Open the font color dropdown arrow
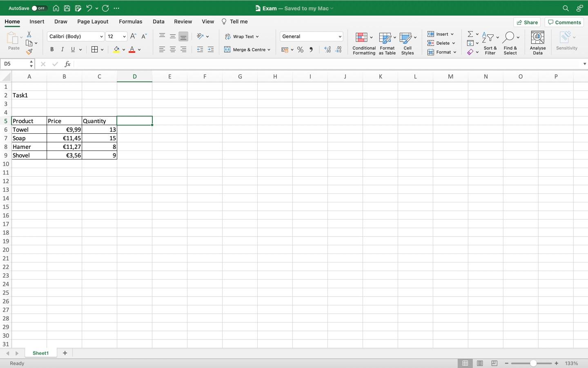Image resolution: width=588 pixels, height=368 pixels. pos(139,49)
